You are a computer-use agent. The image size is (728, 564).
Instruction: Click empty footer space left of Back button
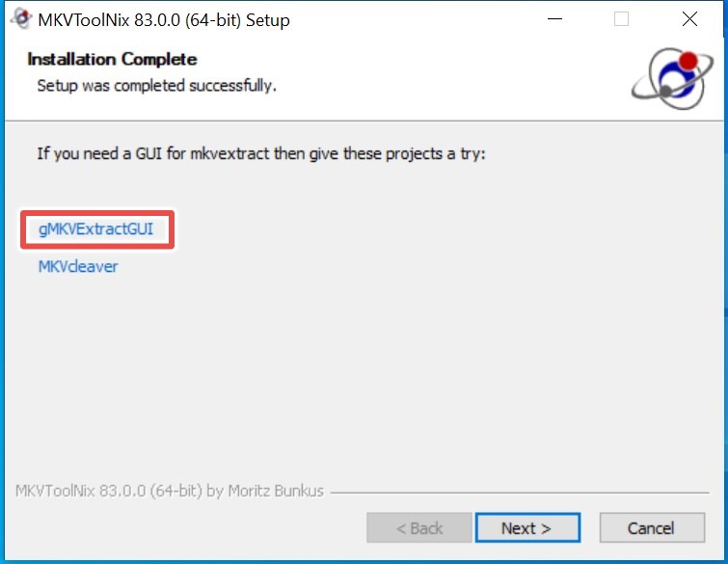pos(193,527)
